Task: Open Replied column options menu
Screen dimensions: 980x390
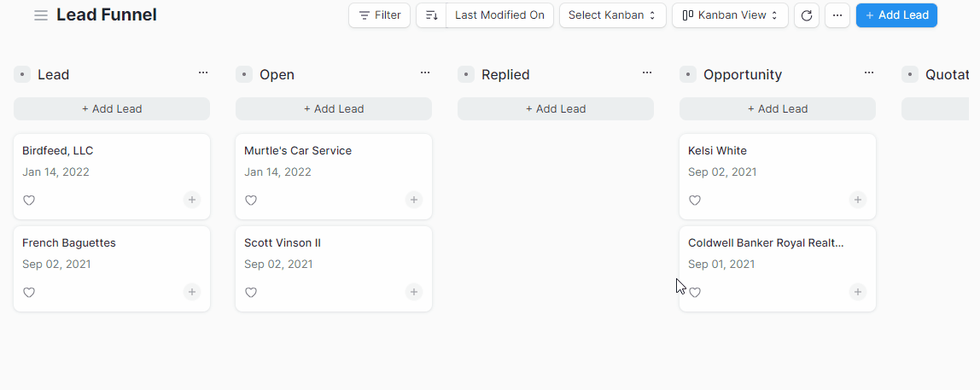Action: pyautogui.click(x=647, y=73)
